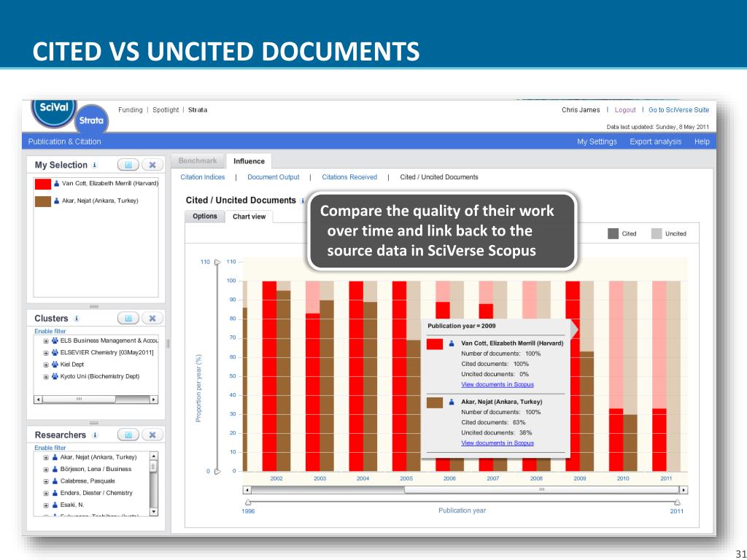Click the Strata logo bubble

pyautogui.click(x=91, y=120)
